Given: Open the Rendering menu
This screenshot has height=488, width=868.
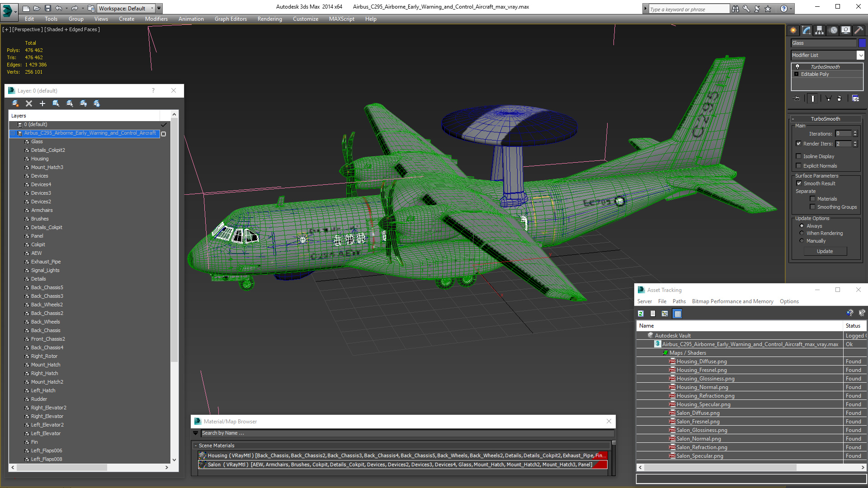Looking at the screenshot, I should pyautogui.click(x=269, y=19).
